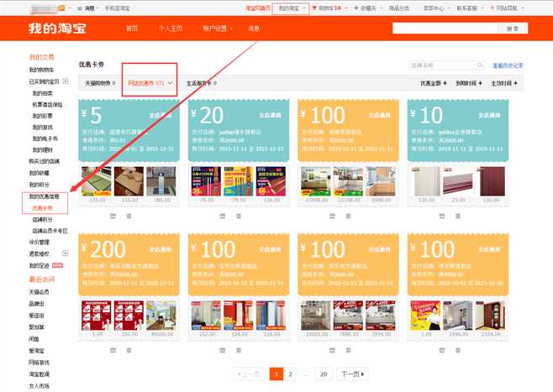Click 淘宝网首页 in the top bar

click(x=258, y=8)
